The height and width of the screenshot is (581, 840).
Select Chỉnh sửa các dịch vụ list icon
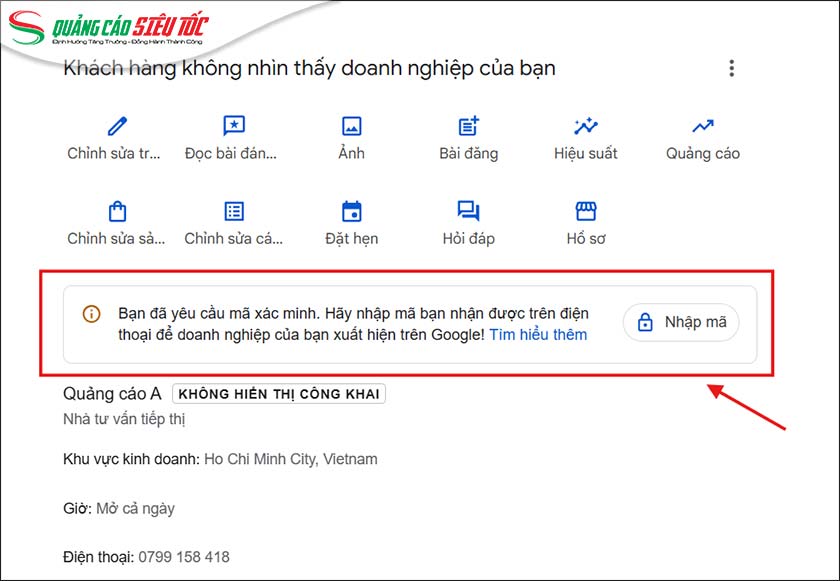coord(234,211)
